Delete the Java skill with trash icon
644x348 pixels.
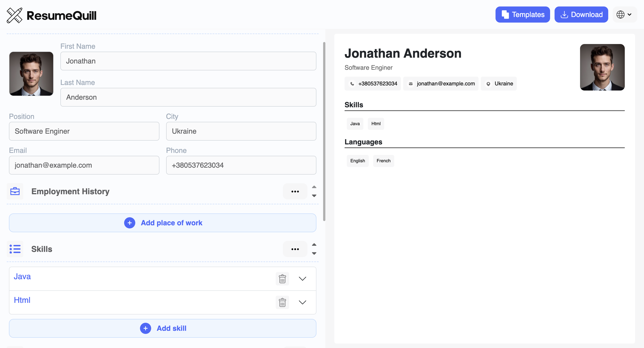pos(282,278)
